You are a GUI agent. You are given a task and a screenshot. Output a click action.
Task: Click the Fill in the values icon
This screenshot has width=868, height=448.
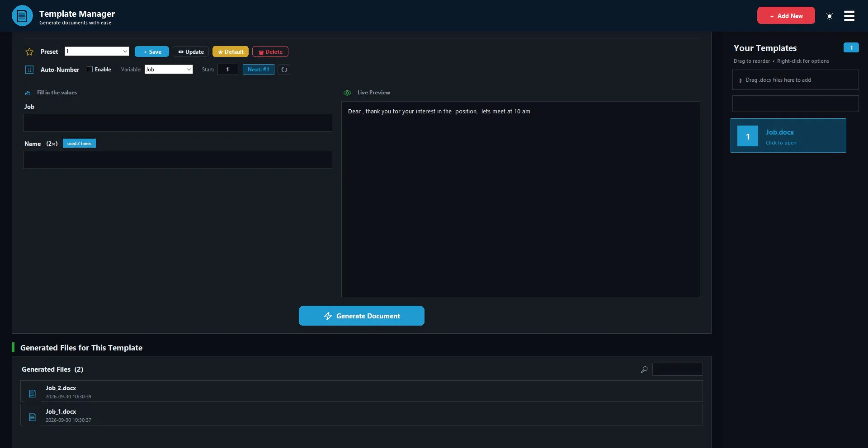pyautogui.click(x=28, y=93)
